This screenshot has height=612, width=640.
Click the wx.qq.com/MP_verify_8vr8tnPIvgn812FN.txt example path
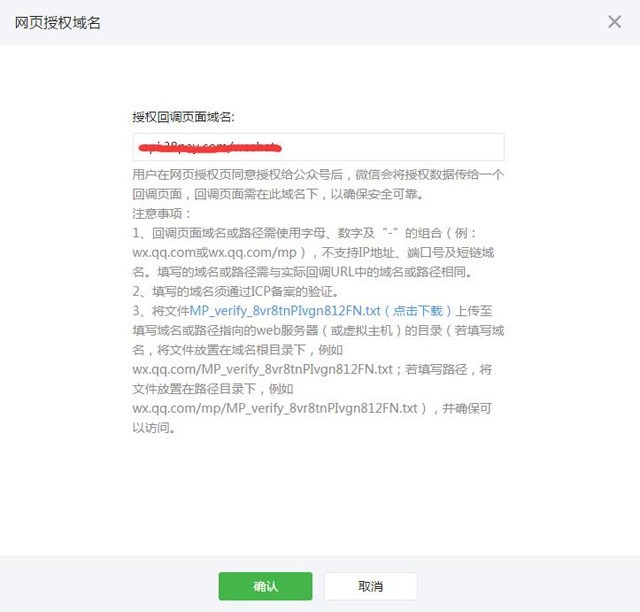[x=261, y=369]
